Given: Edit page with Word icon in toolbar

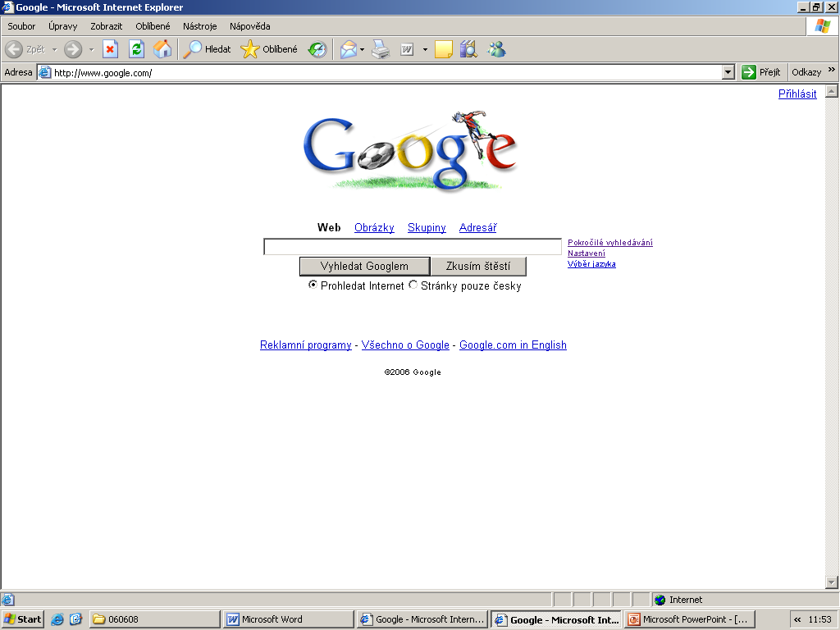Looking at the screenshot, I should click(407, 49).
